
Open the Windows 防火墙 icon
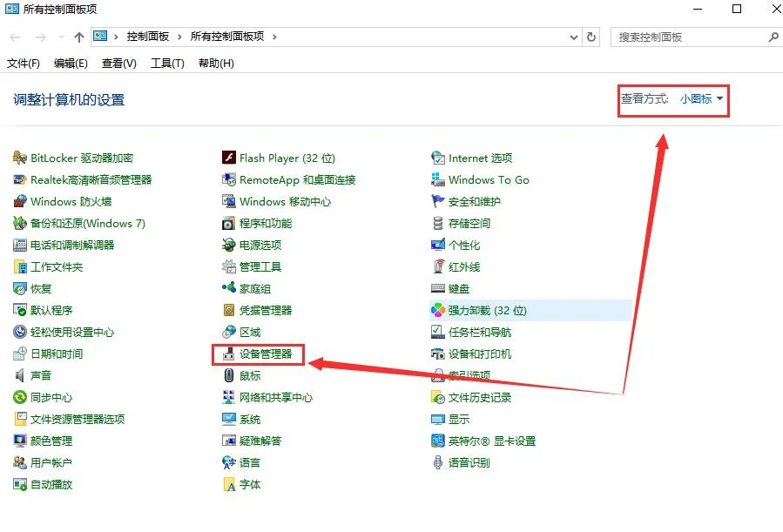[x=20, y=202]
